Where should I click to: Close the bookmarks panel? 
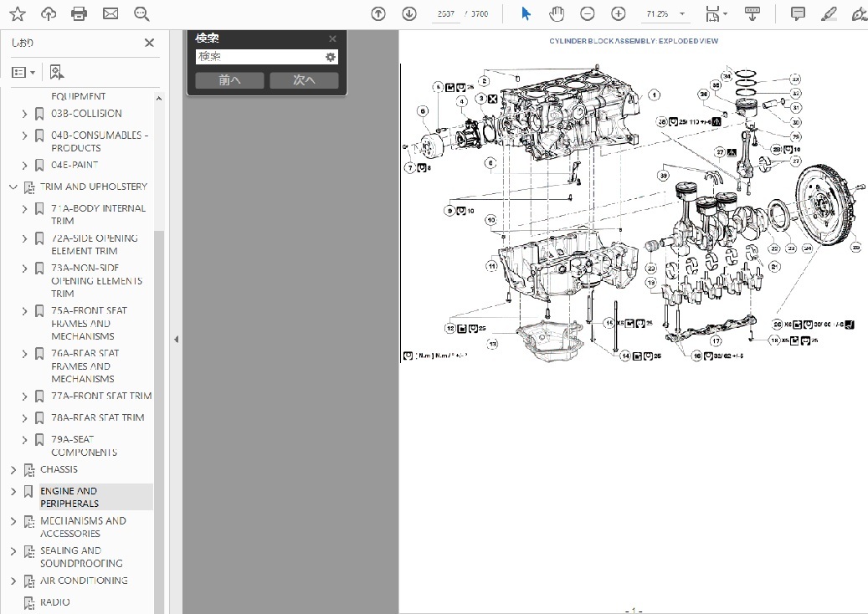coord(149,43)
